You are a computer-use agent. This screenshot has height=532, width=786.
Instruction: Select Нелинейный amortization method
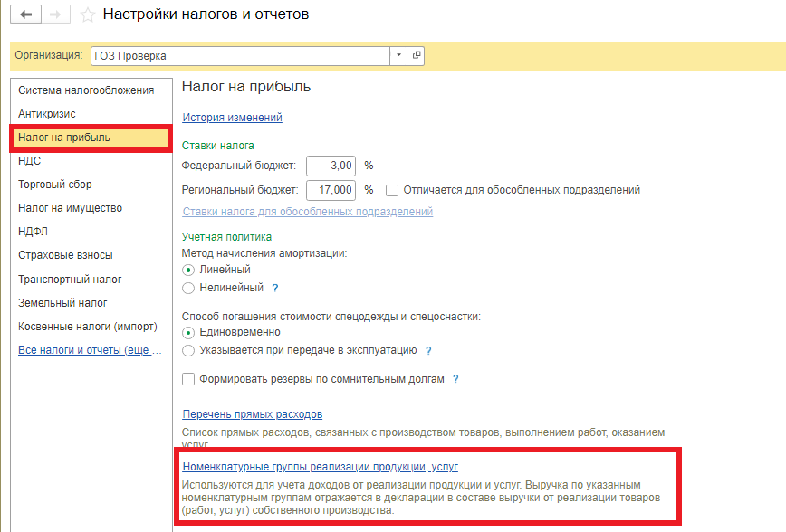click(188, 288)
